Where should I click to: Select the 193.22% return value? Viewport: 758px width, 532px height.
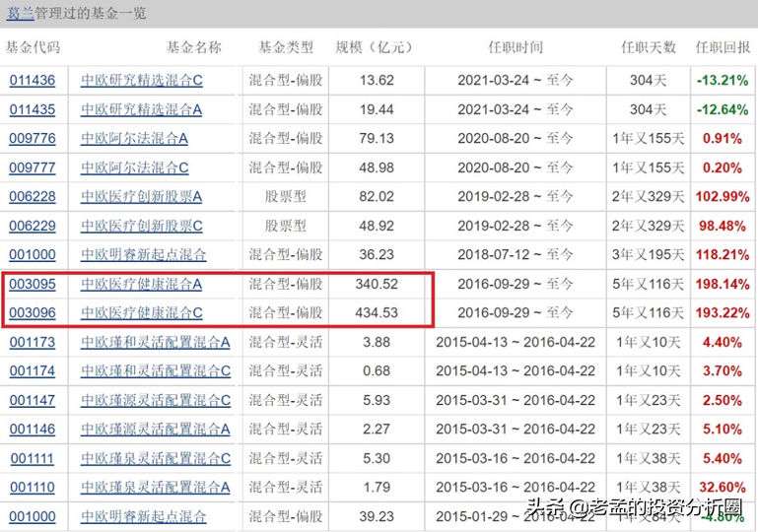(x=723, y=312)
